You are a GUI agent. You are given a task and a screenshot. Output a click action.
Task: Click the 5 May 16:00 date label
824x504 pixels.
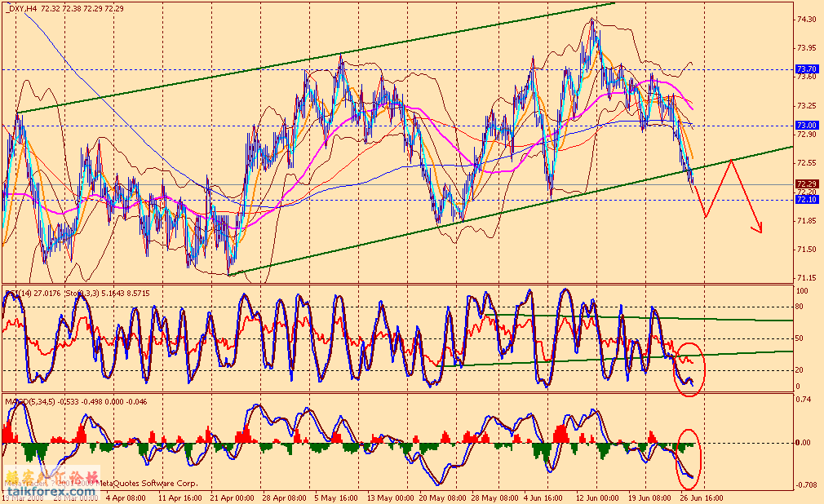click(x=336, y=498)
